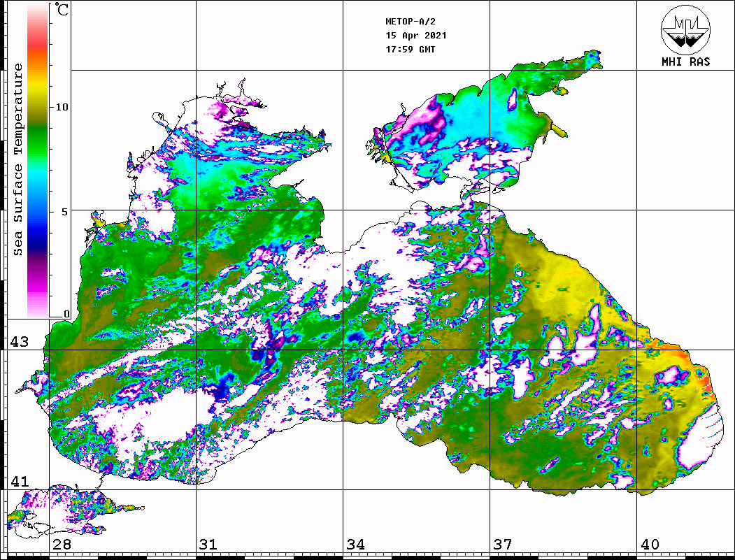Screen dimensions: 735x560
Task: Click the latitude 43 label
Action: 18,342
